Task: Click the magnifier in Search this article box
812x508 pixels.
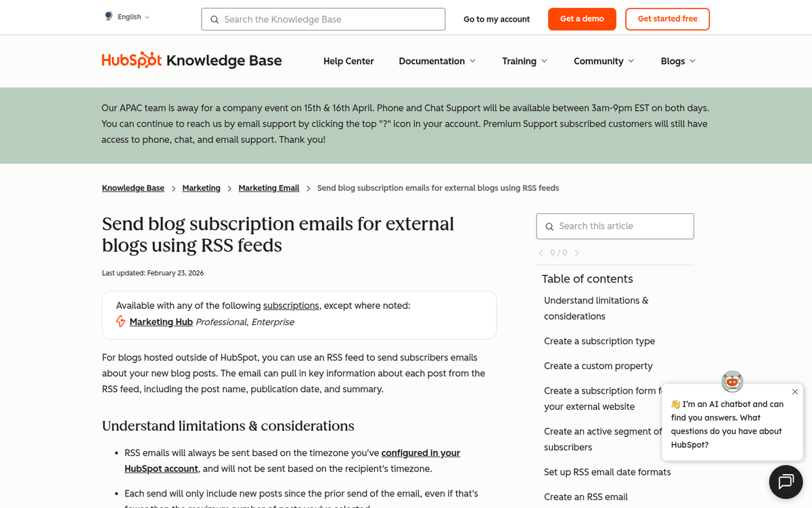Action: [x=549, y=226]
